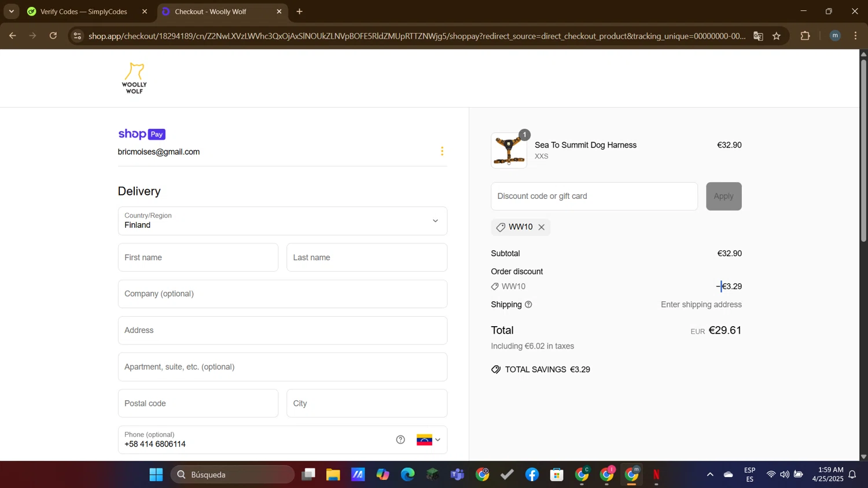Open the tab search dropdown
868x488 pixels.
pyautogui.click(x=11, y=12)
